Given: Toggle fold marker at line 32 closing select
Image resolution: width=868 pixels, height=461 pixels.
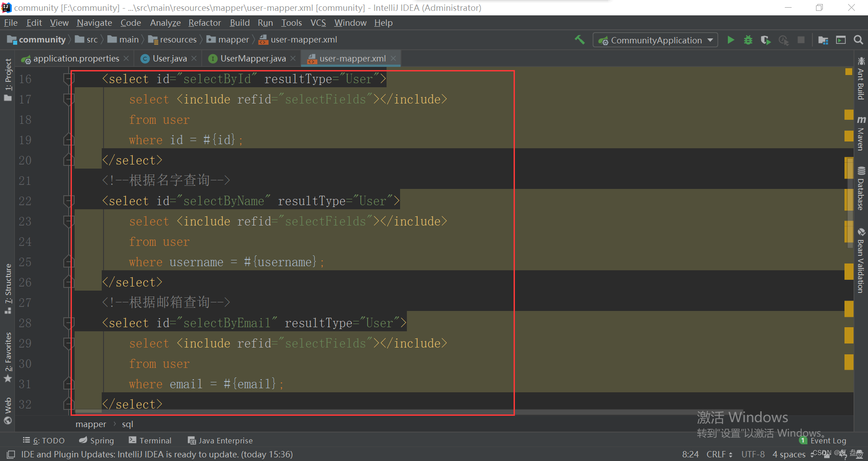Looking at the screenshot, I should click(69, 404).
